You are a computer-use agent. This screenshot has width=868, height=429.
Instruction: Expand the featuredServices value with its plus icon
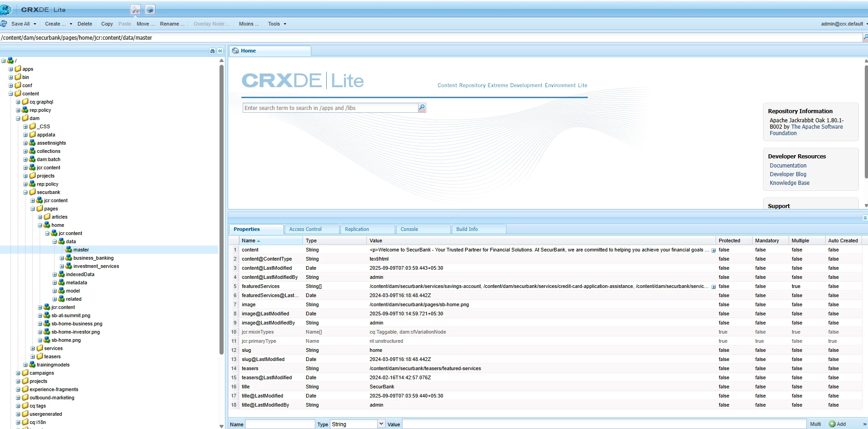point(713,287)
